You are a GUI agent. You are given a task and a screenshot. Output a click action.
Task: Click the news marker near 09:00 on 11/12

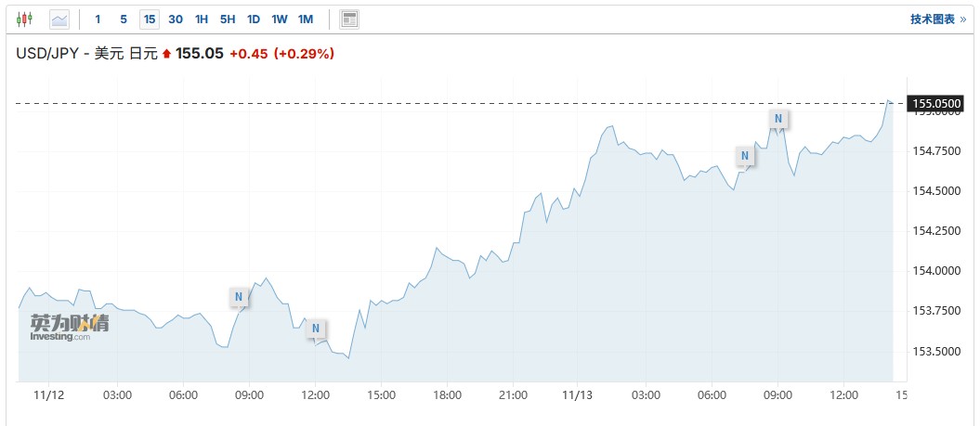[239, 297]
